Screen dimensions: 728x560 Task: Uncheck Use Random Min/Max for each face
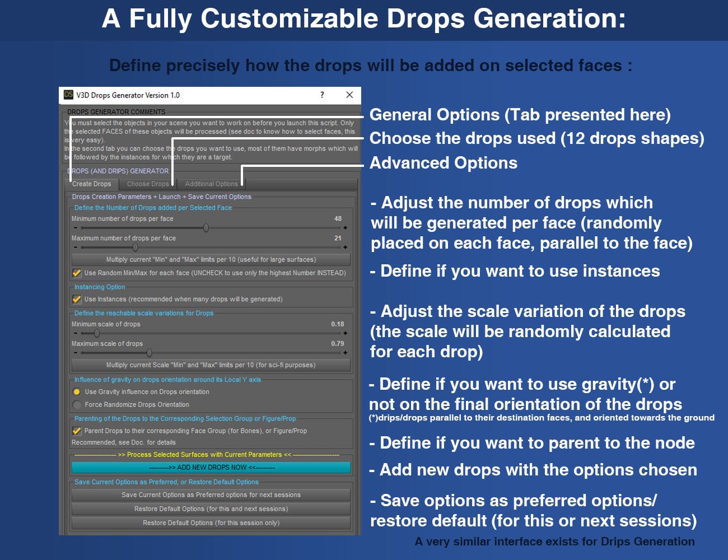point(77,273)
